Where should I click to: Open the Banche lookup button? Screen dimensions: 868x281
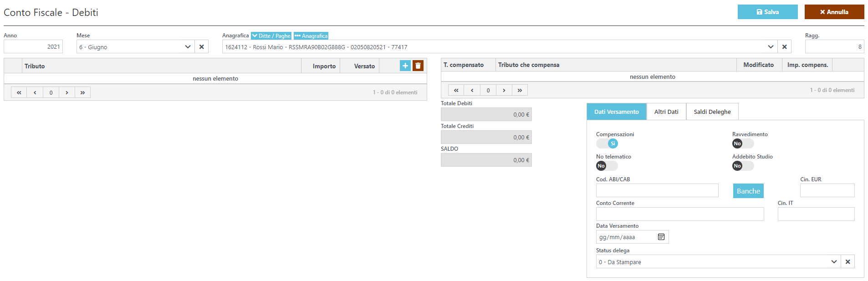[748, 191]
